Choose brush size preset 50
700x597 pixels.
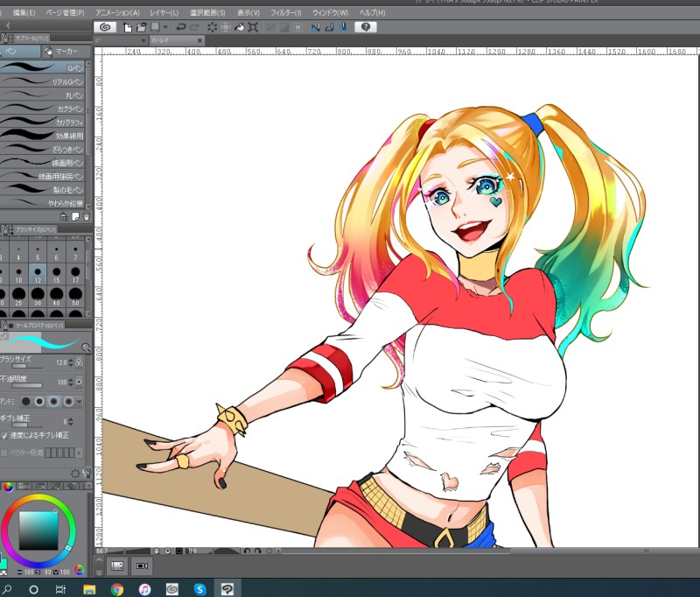tap(75, 297)
